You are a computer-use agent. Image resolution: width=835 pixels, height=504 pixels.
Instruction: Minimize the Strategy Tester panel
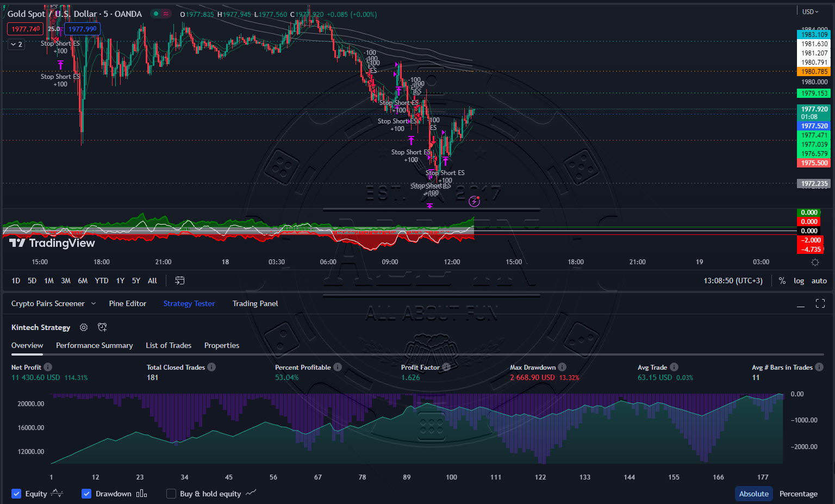point(801,305)
